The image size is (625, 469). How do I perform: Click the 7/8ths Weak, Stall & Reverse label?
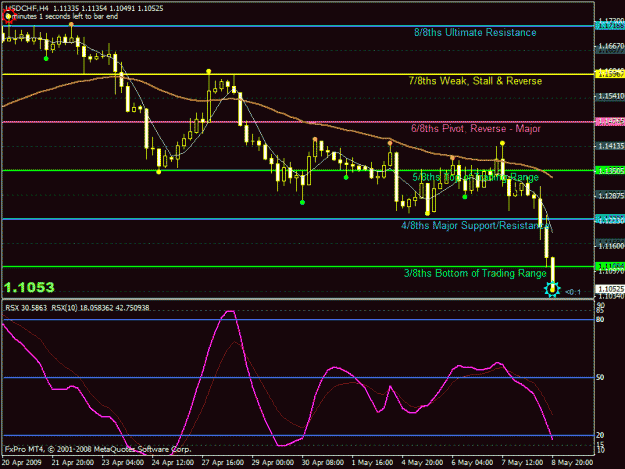[x=475, y=81]
